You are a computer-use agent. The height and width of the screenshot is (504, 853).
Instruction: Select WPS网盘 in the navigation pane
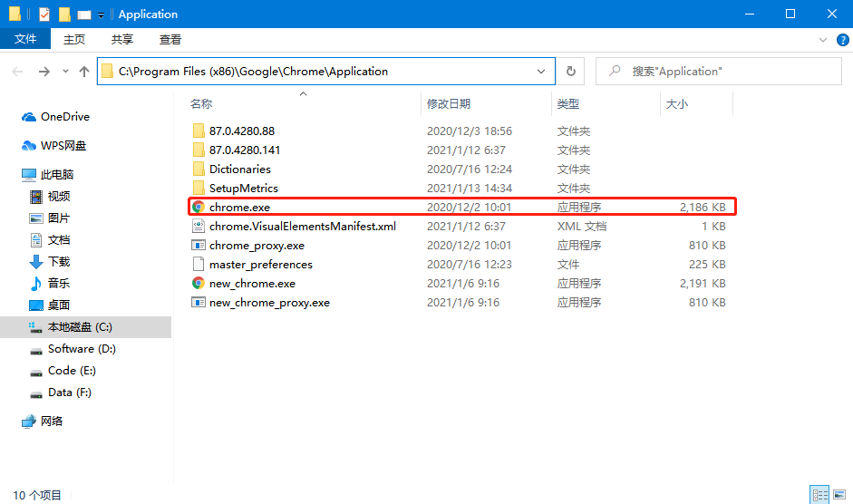coord(53,145)
